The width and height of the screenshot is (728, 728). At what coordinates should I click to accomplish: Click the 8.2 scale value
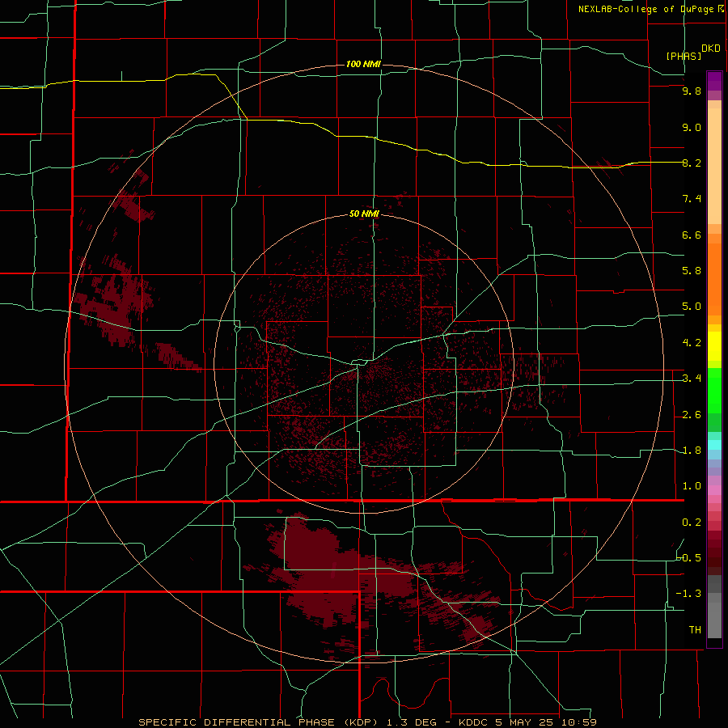pyautogui.click(x=692, y=163)
